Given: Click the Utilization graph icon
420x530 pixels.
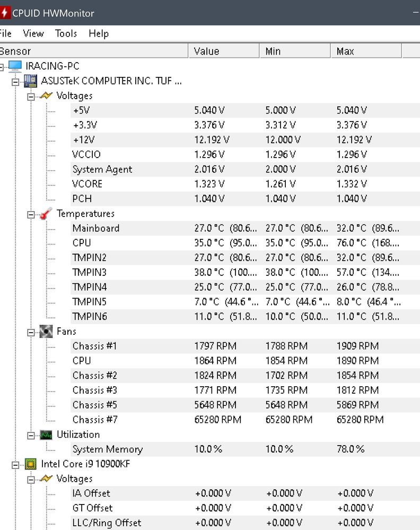Looking at the screenshot, I should 46,435.
